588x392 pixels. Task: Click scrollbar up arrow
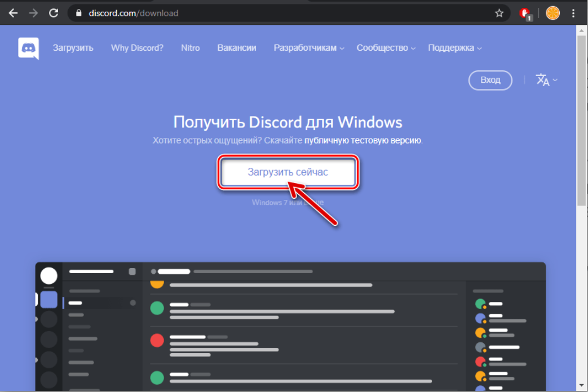click(x=581, y=30)
